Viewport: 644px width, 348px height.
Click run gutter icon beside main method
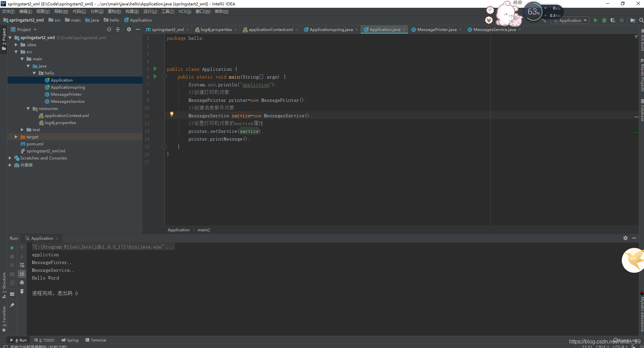coord(155,77)
